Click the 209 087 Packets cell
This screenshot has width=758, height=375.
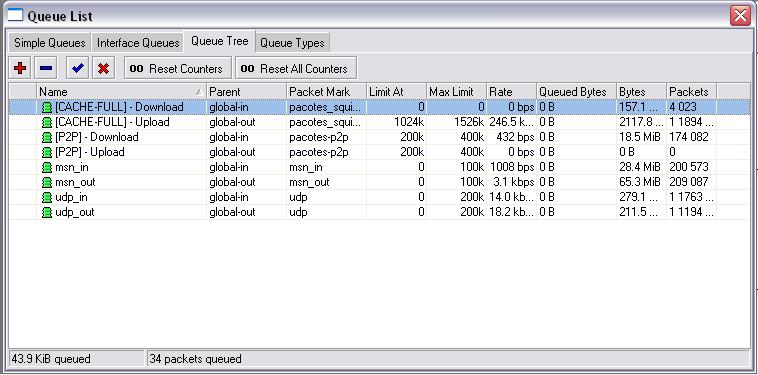[x=689, y=182]
